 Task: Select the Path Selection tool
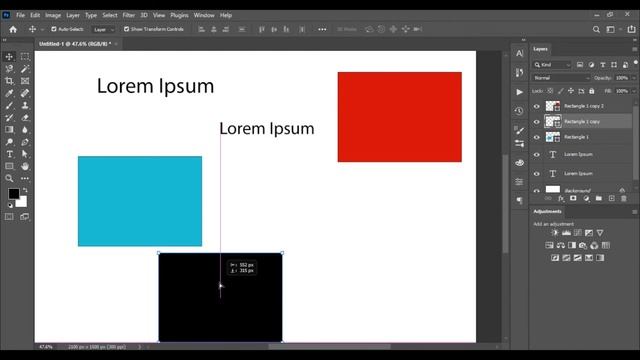25,154
